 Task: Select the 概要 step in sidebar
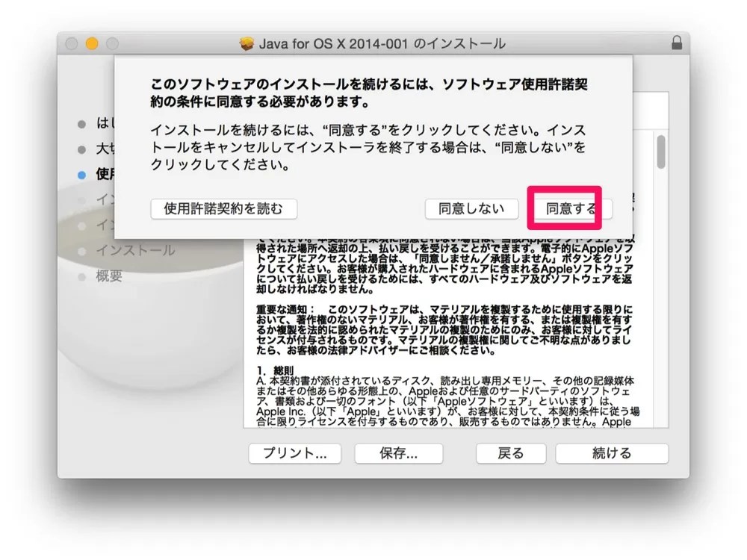click(109, 276)
